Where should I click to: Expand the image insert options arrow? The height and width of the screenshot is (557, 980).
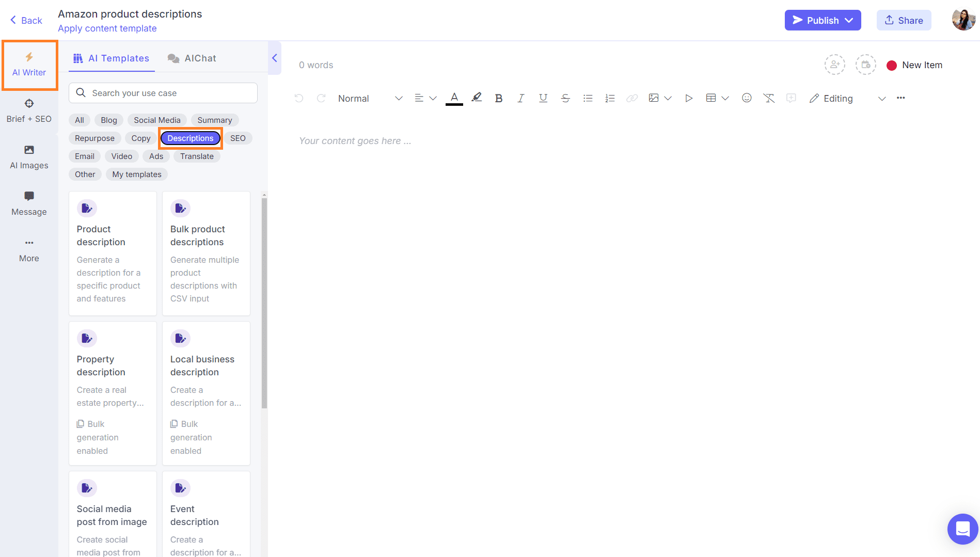[x=668, y=98]
